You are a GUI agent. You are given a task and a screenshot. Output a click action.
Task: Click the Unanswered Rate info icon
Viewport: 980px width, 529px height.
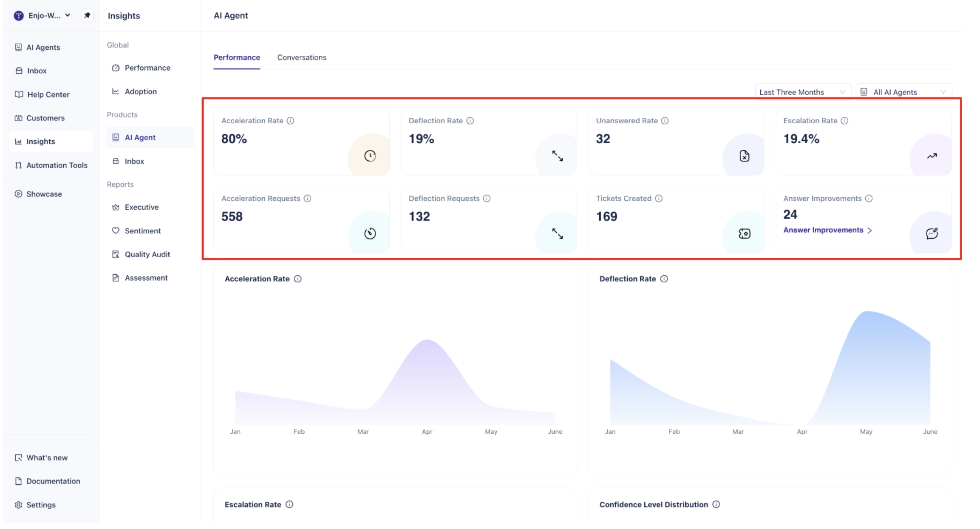tap(665, 121)
